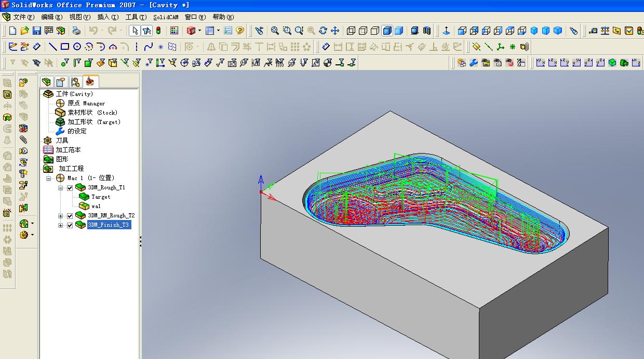Open the Mass Properties scale icon
This screenshot has height=359, width=644.
(605, 31)
